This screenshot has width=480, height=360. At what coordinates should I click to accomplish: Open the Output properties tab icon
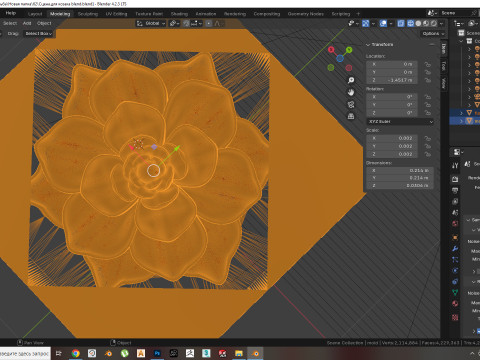pyautogui.click(x=455, y=191)
